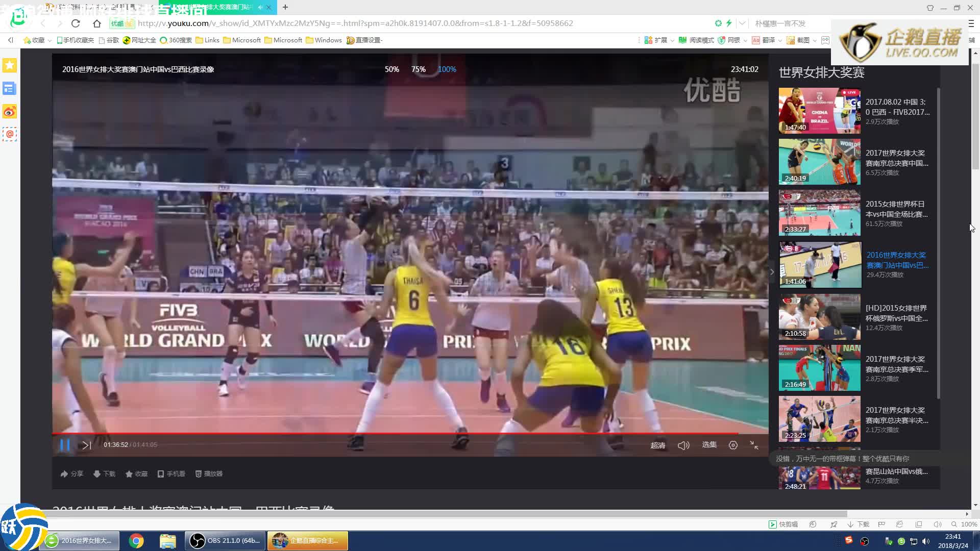Viewport: 980px width, 551px height.
Task: Click the red video progress bar
Action: pyautogui.click(x=357, y=433)
